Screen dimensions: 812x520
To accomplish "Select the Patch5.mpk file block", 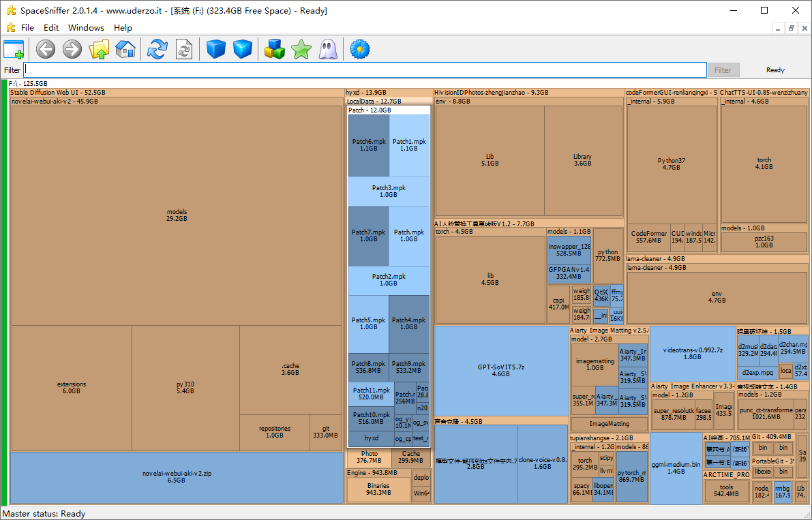I will pyautogui.click(x=369, y=324).
